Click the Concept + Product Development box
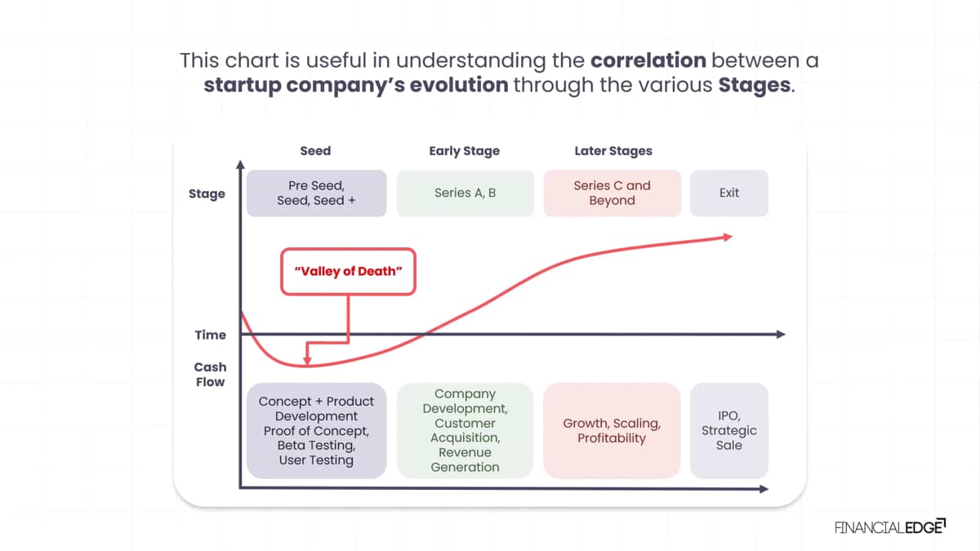Screen dimensions: 980x551 point(317,430)
